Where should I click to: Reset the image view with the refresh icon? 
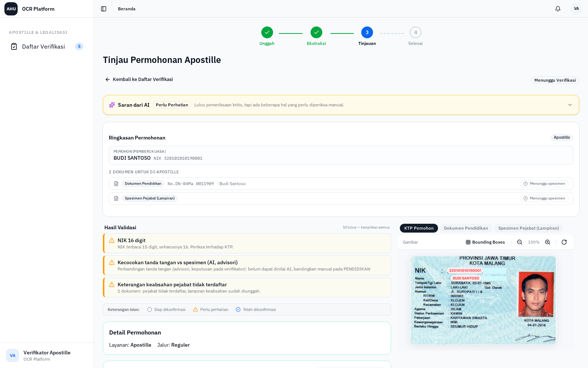pos(564,242)
